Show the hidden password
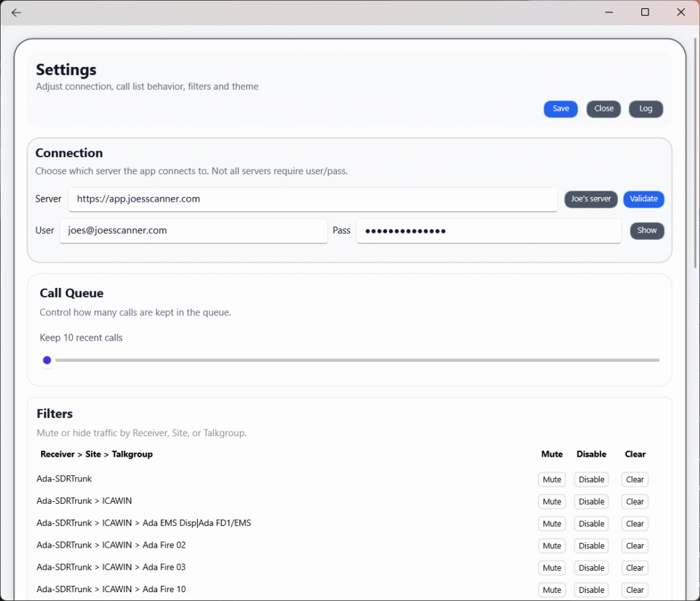 click(x=647, y=231)
